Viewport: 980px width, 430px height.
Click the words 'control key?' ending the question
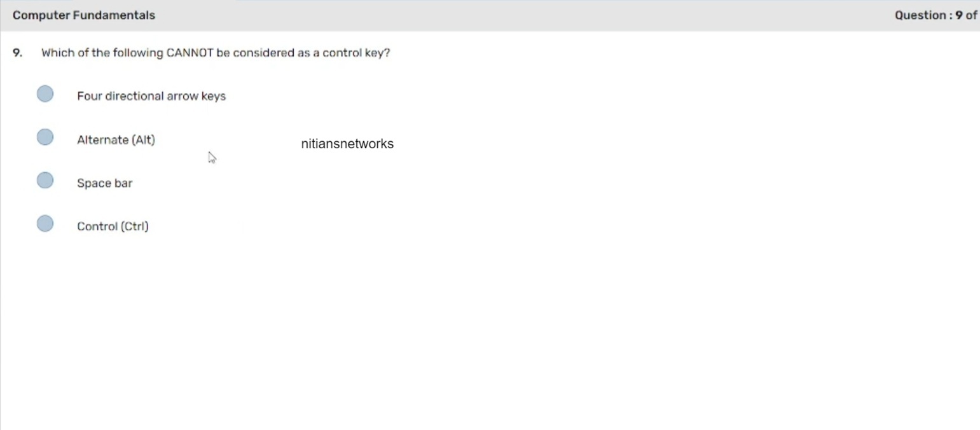pos(356,53)
